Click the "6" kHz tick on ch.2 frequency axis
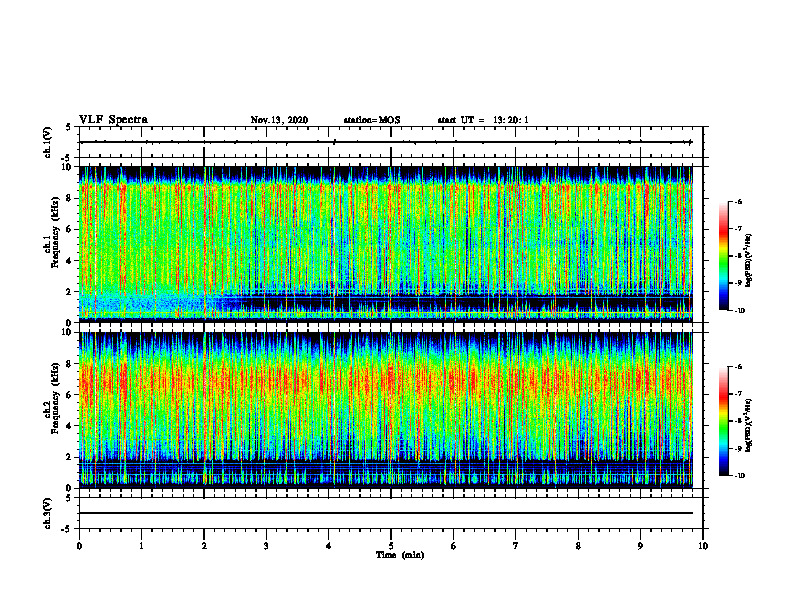This screenshot has height=612, width=792. click(70, 395)
